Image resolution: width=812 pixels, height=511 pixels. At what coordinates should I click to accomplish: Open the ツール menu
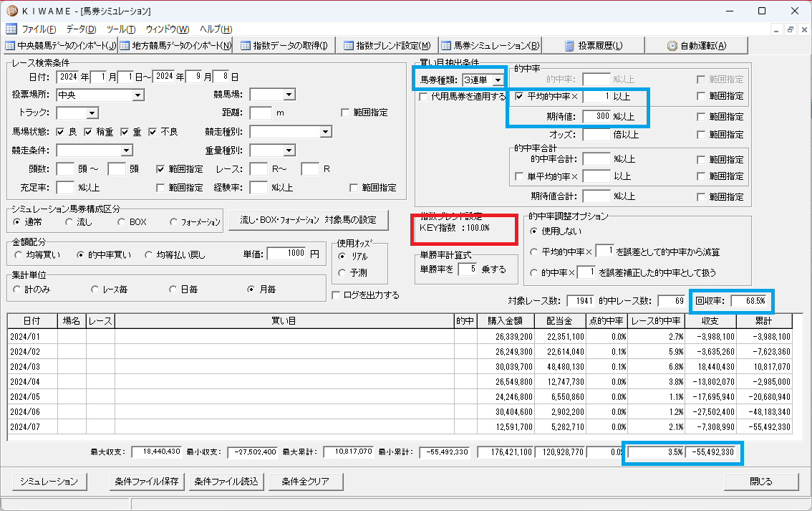[x=121, y=29]
